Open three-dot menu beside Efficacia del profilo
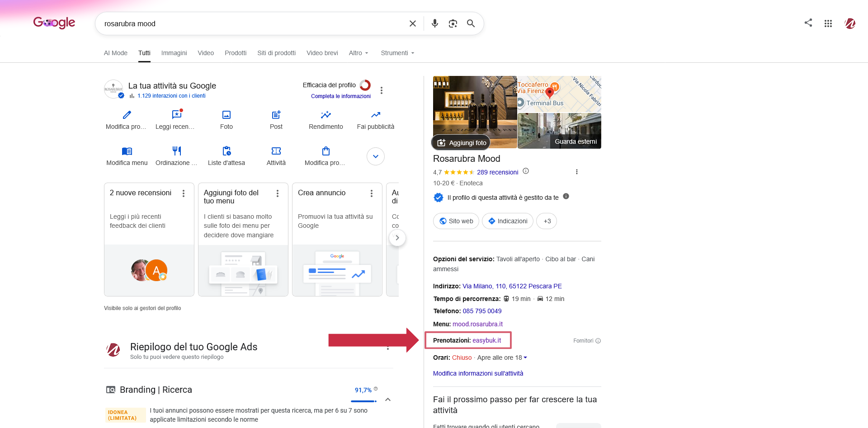Image resolution: width=868 pixels, height=428 pixels. click(x=382, y=90)
